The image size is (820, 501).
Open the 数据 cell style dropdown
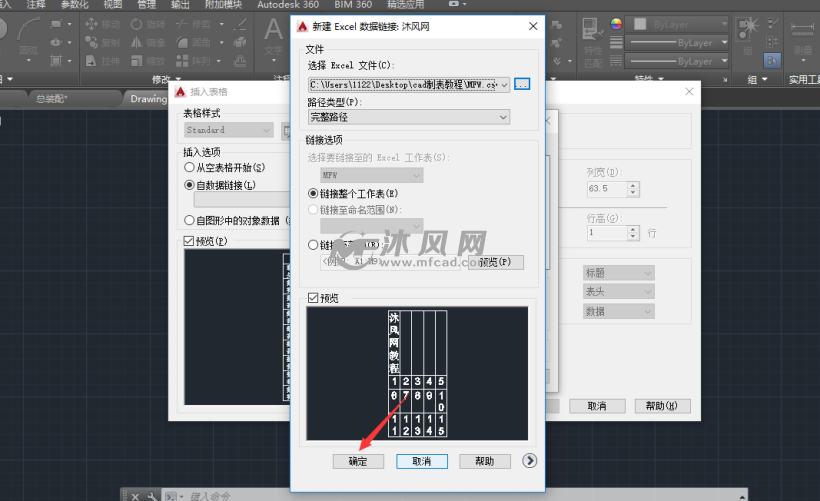coord(619,311)
